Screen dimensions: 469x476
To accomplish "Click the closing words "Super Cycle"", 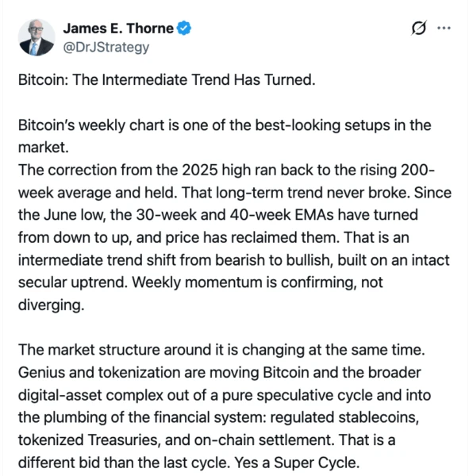I will [x=316, y=463].
